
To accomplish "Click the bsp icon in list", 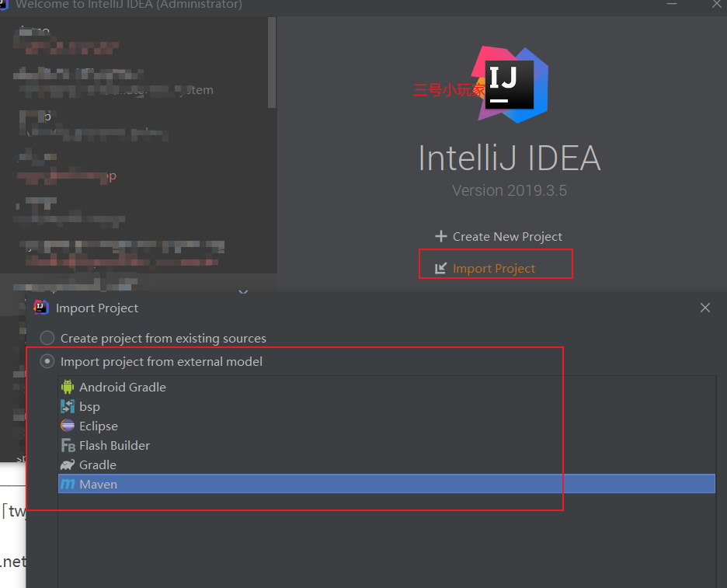I will pos(68,406).
